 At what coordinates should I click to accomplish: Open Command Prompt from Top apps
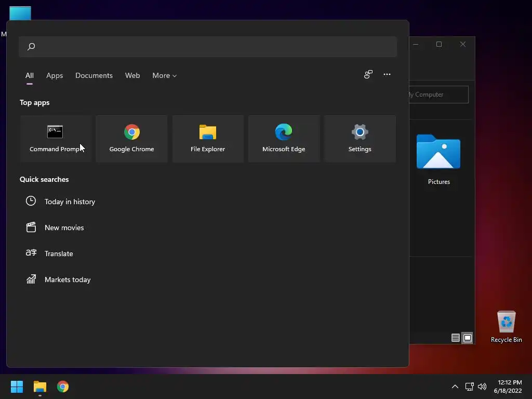56,139
